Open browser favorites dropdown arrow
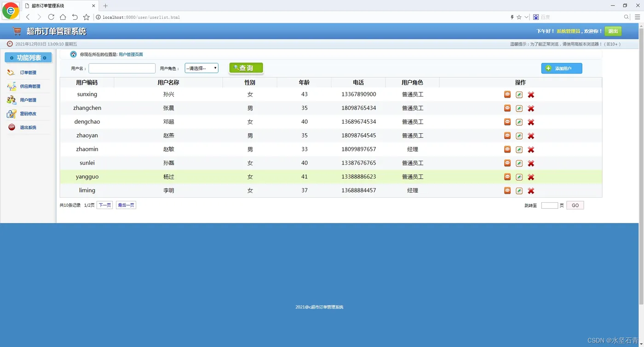The image size is (644, 347). tap(526, 17)
